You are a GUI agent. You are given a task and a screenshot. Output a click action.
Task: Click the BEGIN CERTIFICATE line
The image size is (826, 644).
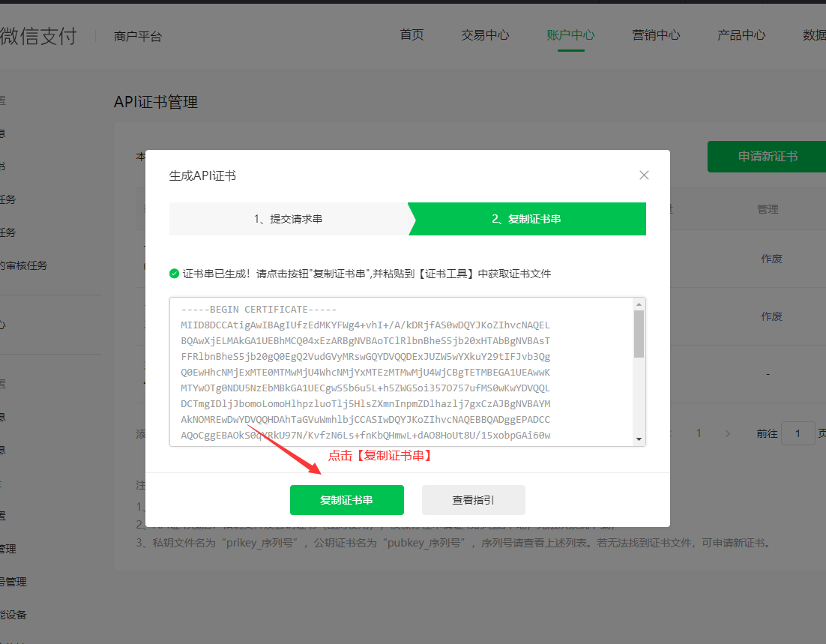tap(259, 310)
